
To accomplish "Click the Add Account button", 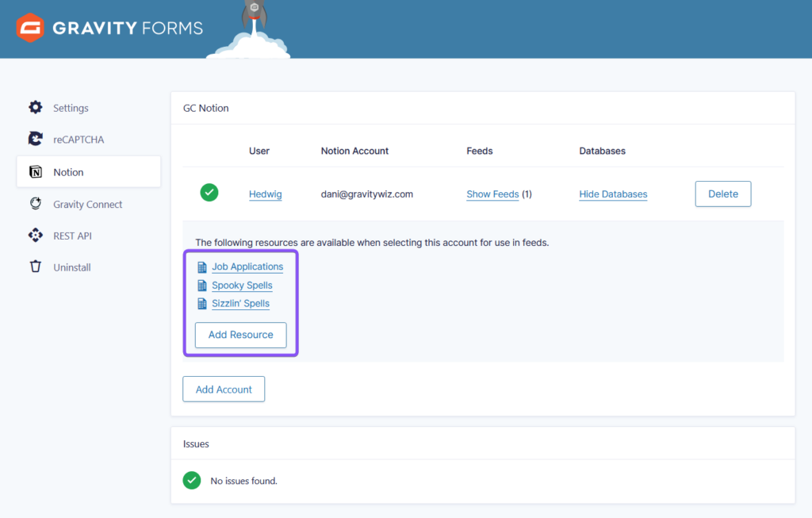I will coord(224,389).
